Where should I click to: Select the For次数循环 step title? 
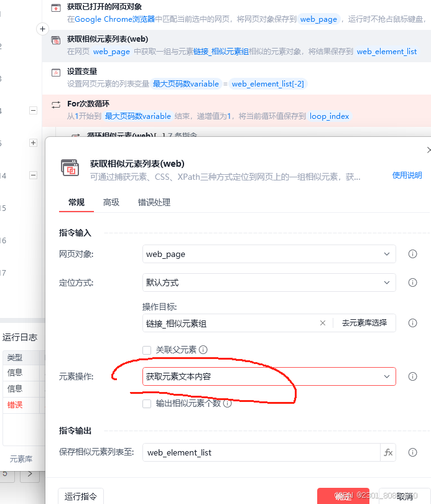[88, 103]
